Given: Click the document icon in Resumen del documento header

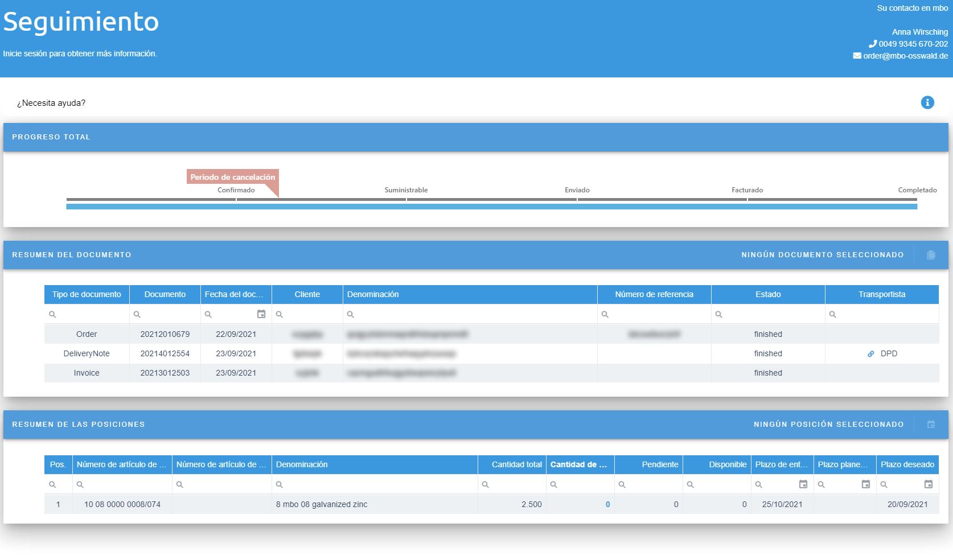Looking at the screenshot, I should pos(931,255).
